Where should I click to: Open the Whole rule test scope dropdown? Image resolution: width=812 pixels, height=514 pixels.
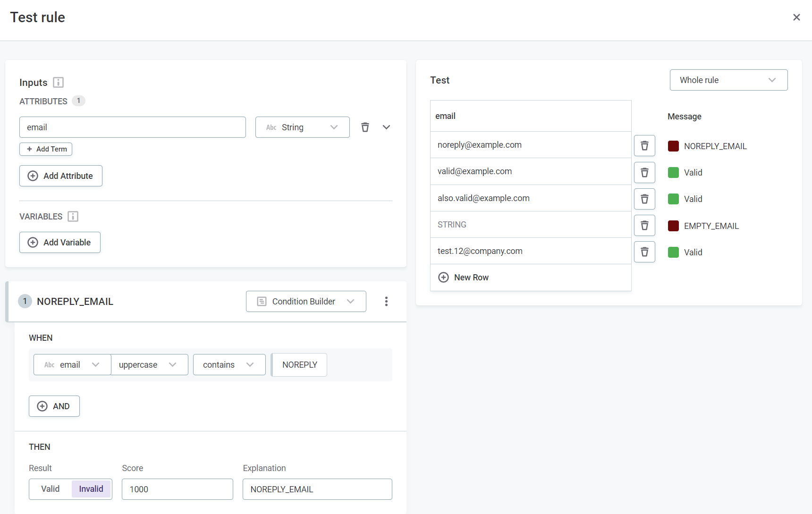click(728, 80)
